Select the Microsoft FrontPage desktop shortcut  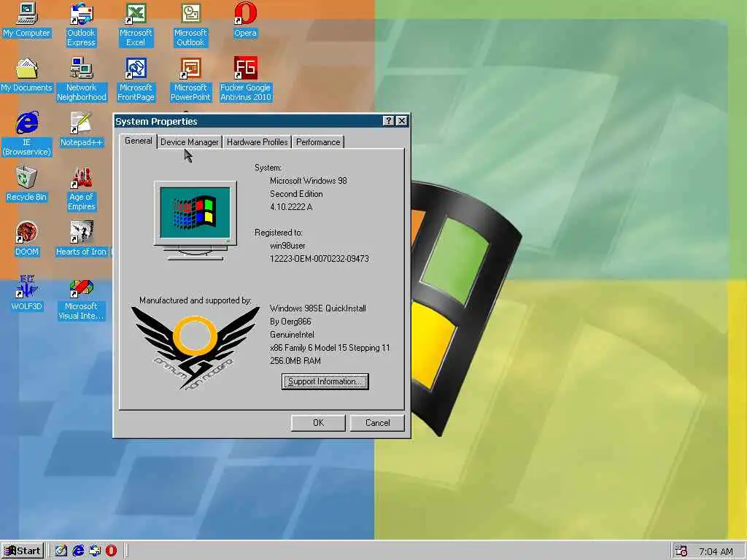136,79
